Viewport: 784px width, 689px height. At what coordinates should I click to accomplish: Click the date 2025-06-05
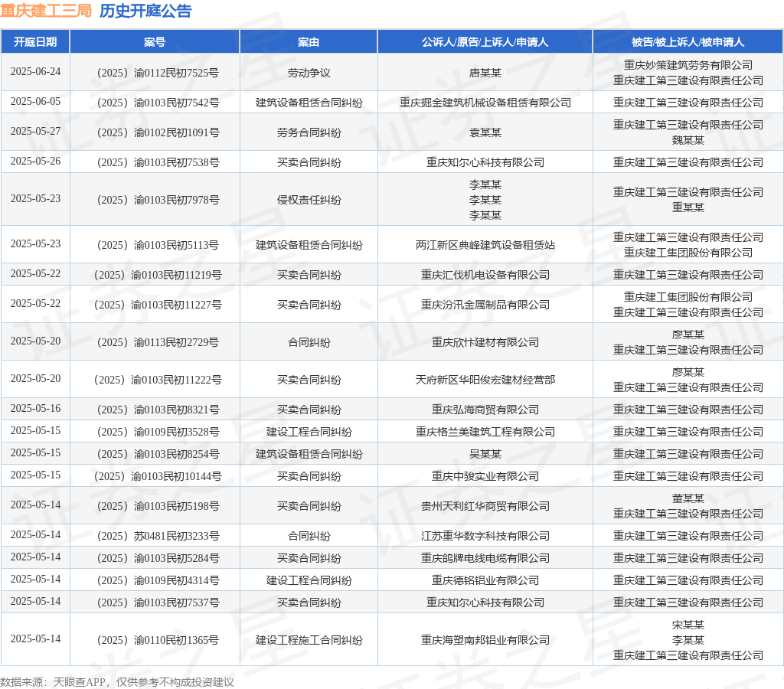pyautogui.click(x=35, y=102)
